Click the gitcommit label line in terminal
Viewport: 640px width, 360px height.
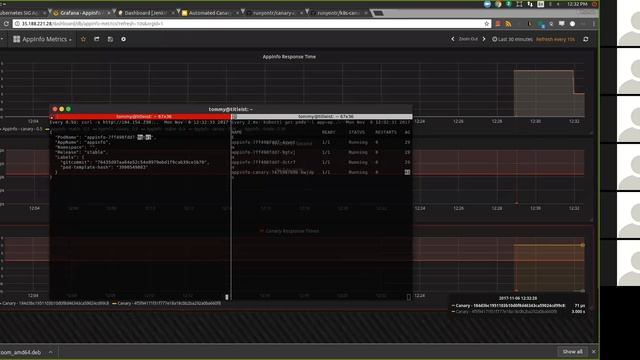click(134, 162)
